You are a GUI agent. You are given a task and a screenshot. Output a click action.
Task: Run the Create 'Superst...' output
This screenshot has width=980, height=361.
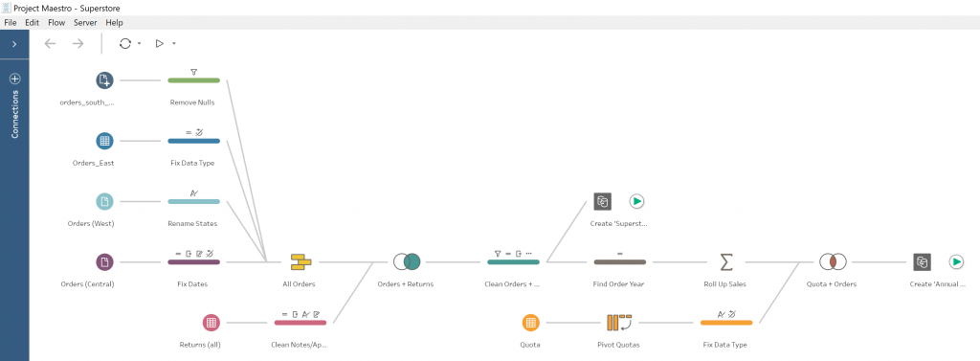pyautogui.click(x=636, y=201)
